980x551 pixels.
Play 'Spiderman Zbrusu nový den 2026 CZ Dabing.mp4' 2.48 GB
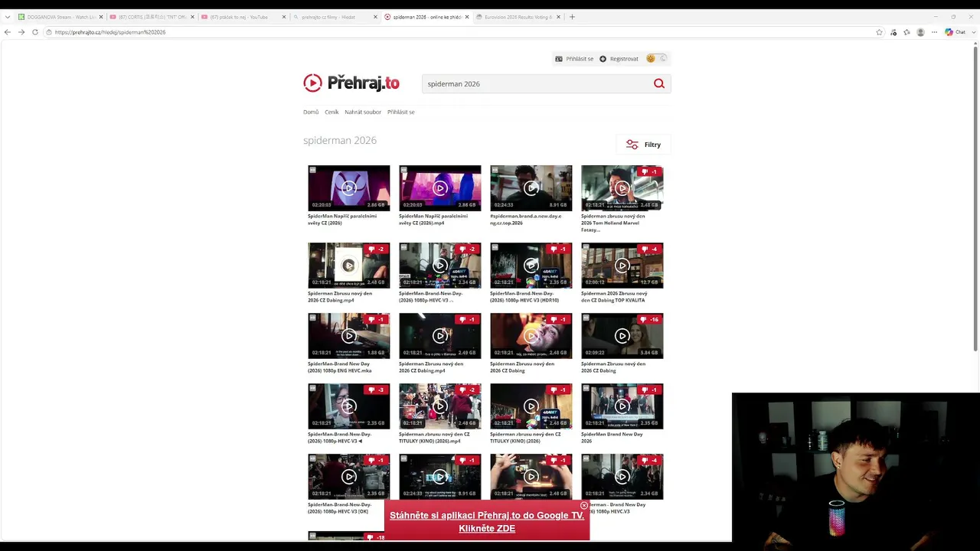coord(349,266)
